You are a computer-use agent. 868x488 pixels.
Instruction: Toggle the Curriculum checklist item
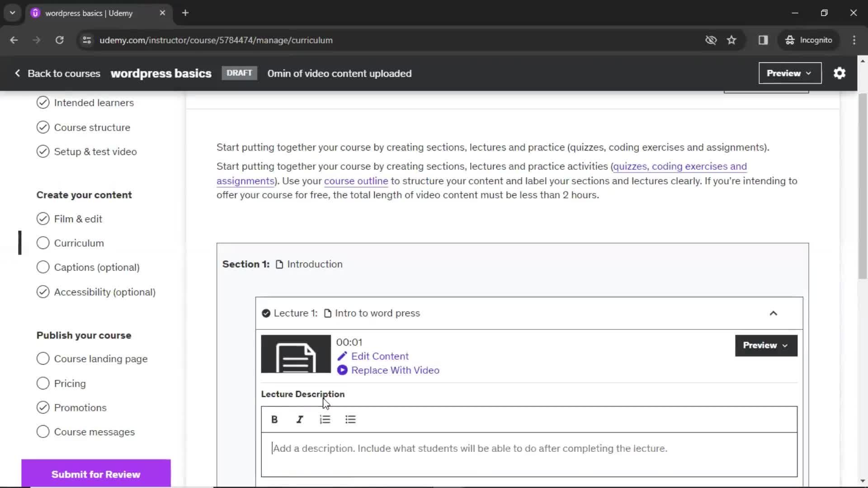(x=42, y=243)
